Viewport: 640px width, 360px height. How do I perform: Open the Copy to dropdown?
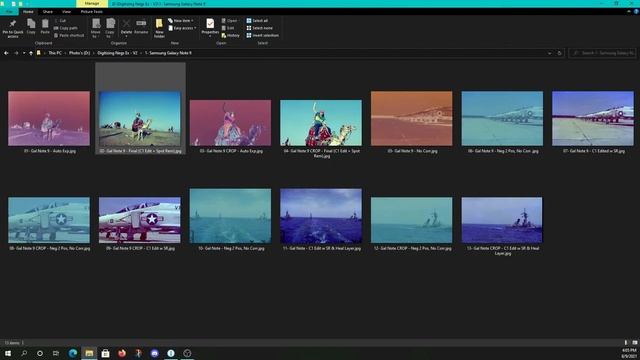(x=110, y=29)
